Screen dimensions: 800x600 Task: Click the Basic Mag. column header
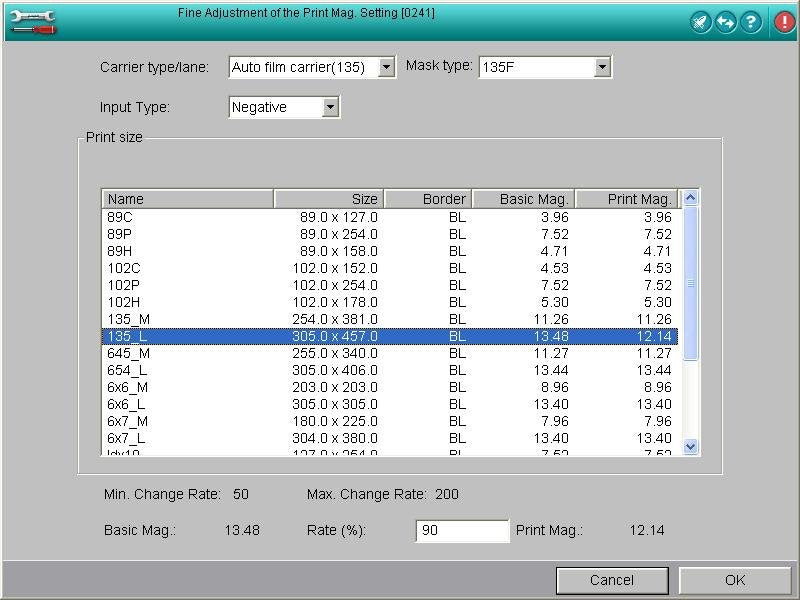coord(524,199)
